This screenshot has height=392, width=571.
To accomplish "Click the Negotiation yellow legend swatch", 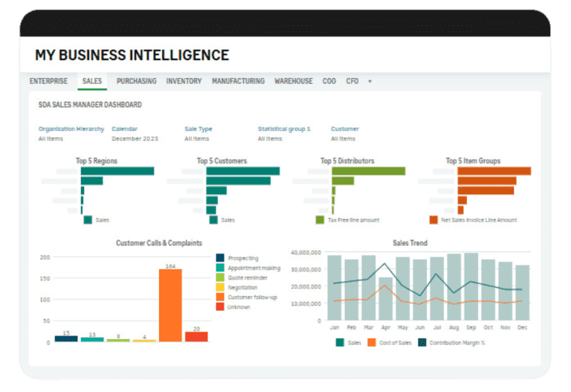I will coord(220,287).
